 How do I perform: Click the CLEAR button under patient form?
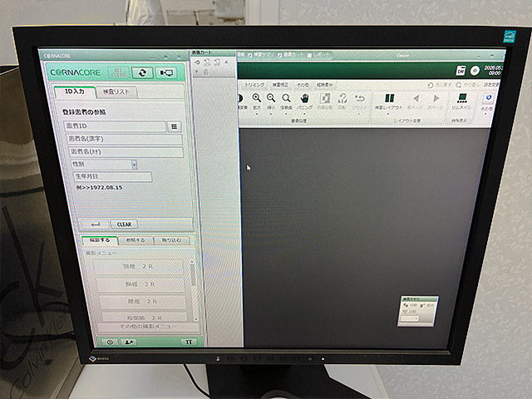click(124, 224)
